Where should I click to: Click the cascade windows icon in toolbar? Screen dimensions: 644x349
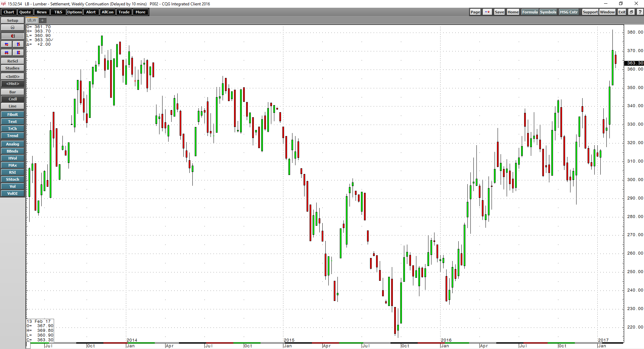click(x=631, y=12)
